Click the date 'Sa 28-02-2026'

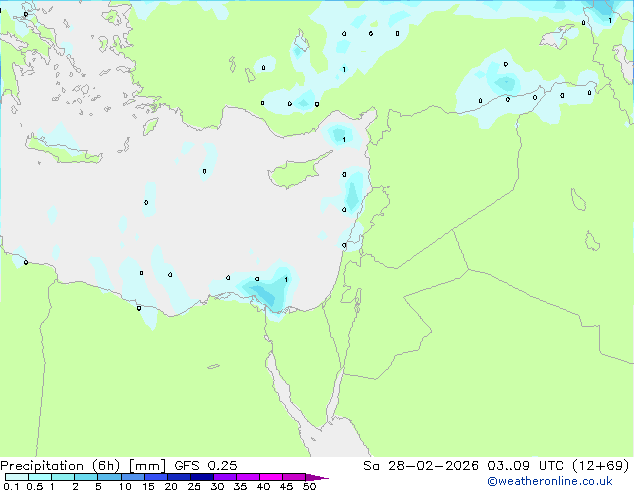click(x=421, y=466)
